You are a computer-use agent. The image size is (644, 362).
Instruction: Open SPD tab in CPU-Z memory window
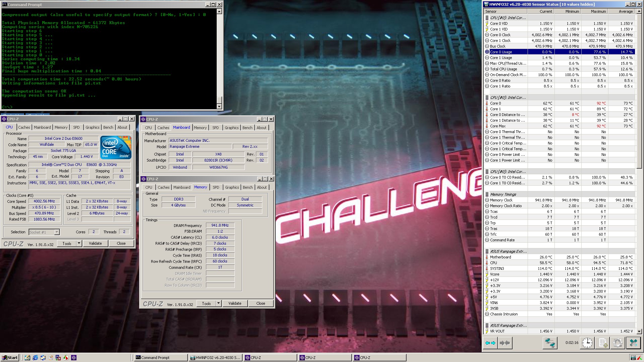pos(216,187)
